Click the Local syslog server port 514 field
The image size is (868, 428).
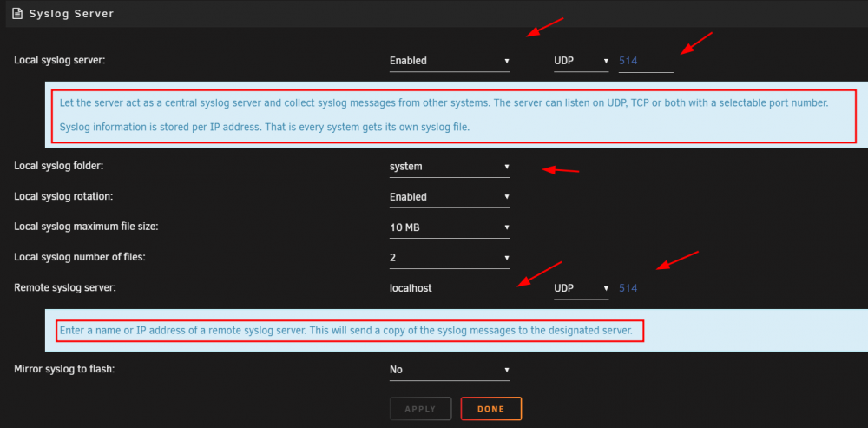tap(646, 61)
